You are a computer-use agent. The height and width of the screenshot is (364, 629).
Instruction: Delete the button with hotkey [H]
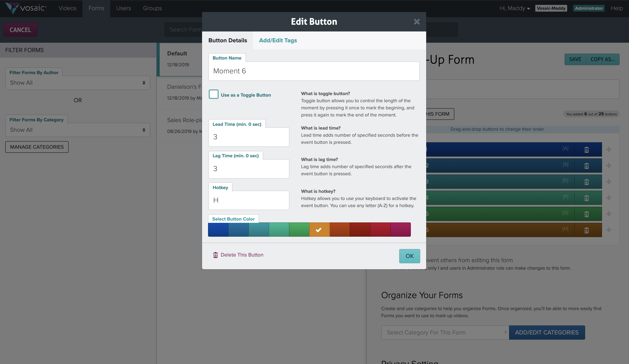[587, 230]
